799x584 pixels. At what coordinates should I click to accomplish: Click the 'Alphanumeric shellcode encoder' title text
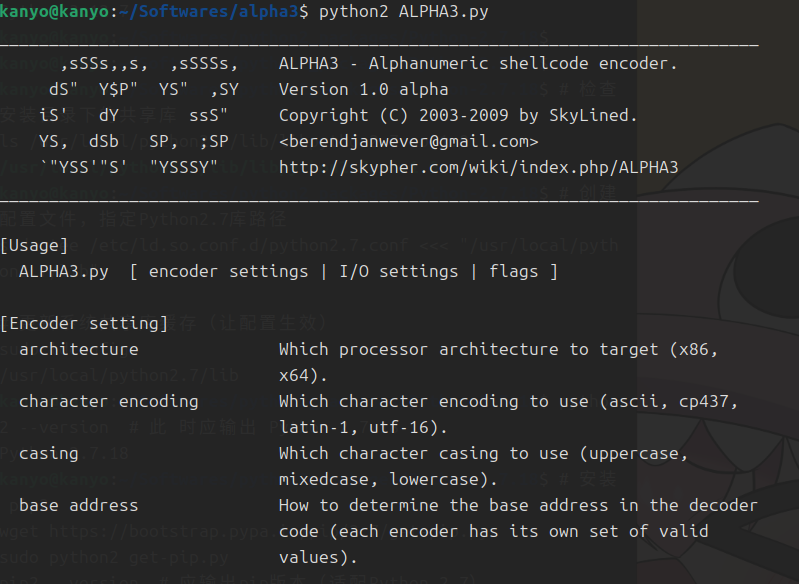(x=518, y=63)
